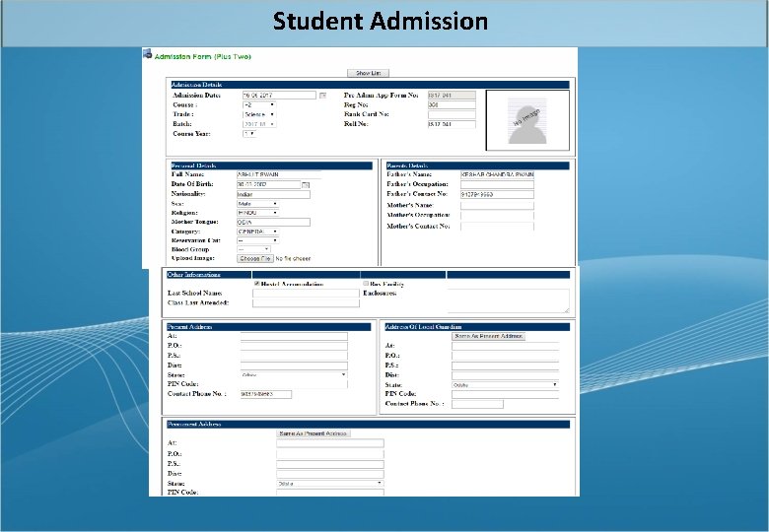Click the Local Guardian At field
The image size is (769, 532).
click(505, 346)
